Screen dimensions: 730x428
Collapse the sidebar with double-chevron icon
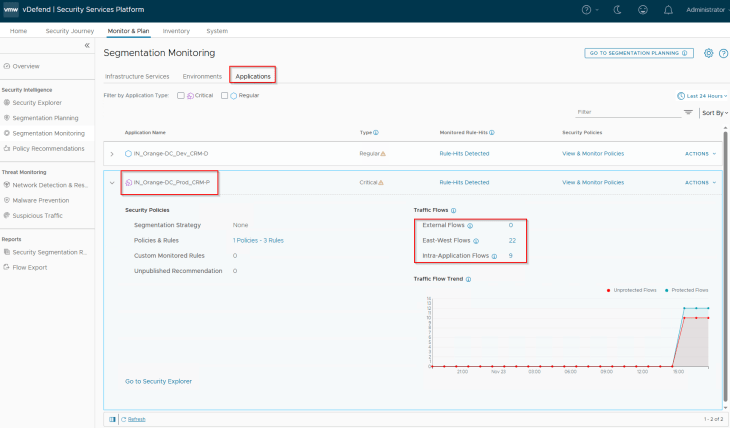point(87,46)
